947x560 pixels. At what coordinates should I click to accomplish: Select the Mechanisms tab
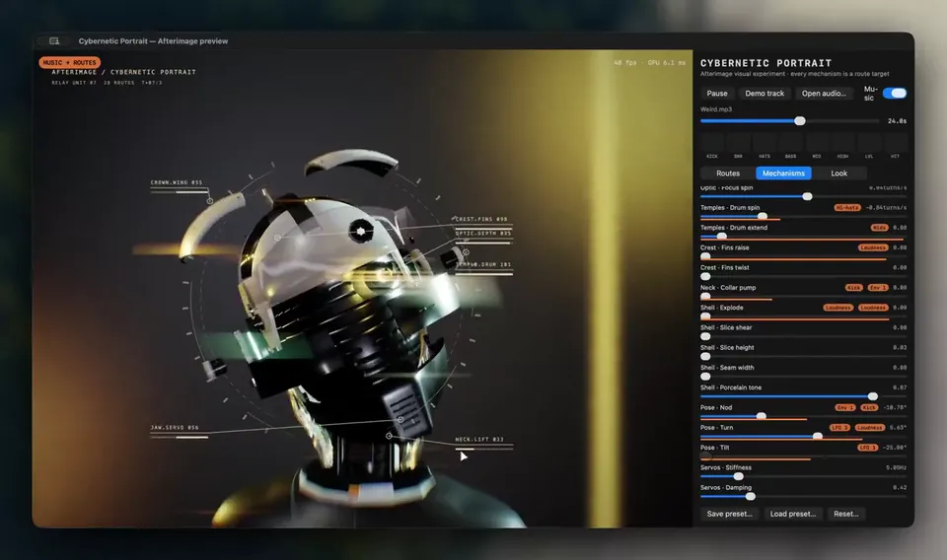pos(783,174)
